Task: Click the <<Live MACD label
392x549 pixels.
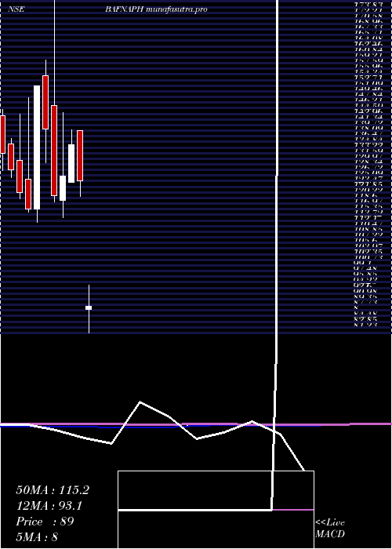Action: point(330,528)
